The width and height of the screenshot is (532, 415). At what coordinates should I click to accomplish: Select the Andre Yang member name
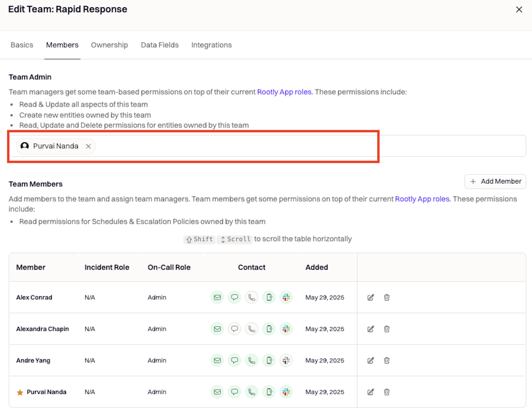33,360
